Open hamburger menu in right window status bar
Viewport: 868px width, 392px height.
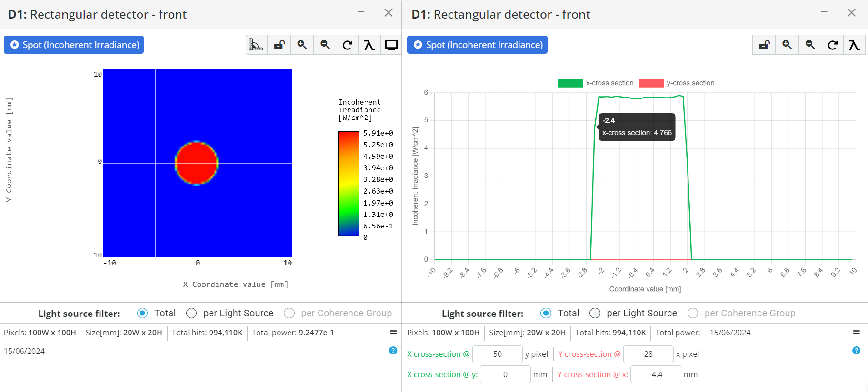(x=856, y=332)
